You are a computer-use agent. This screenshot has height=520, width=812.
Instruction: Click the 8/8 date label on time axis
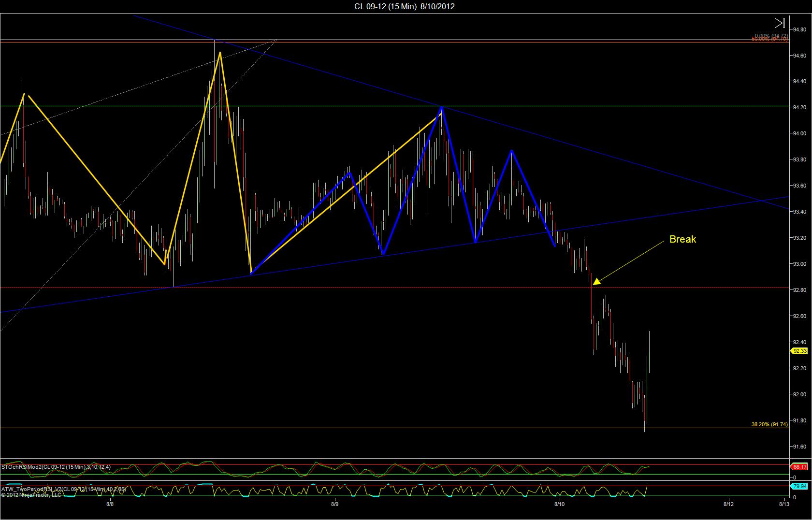[110, 504]
